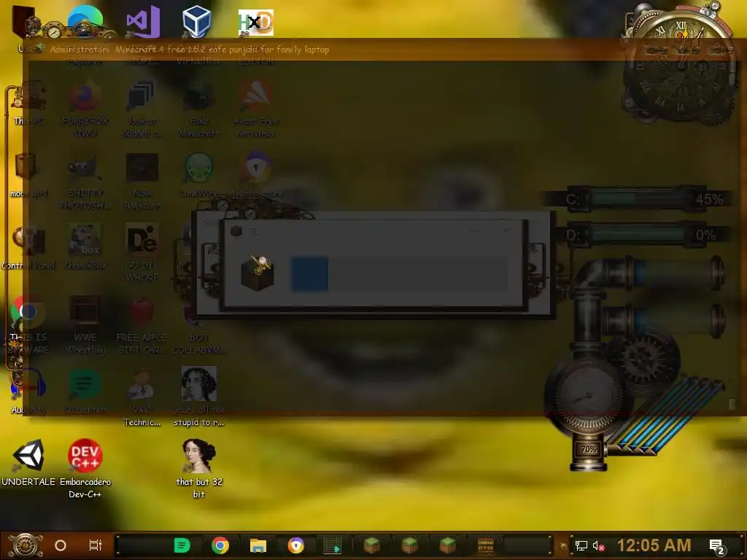Select the VMU Technic desktop icon
Screen dimensions: 747x560
pos(142,385)
